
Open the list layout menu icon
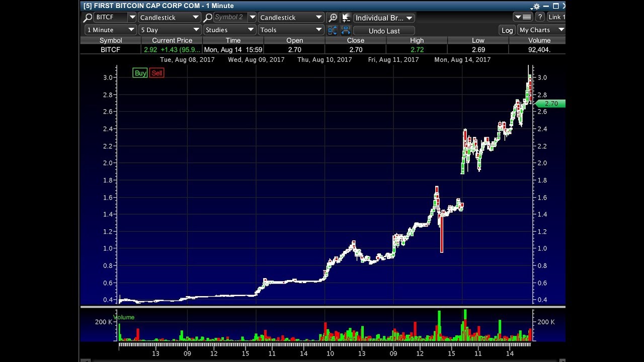[524, 17]
